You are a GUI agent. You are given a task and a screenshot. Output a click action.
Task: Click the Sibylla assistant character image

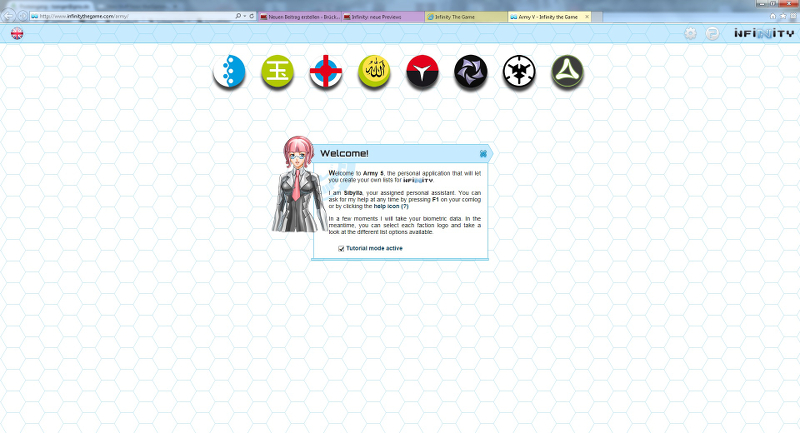[x=298, y=185]
